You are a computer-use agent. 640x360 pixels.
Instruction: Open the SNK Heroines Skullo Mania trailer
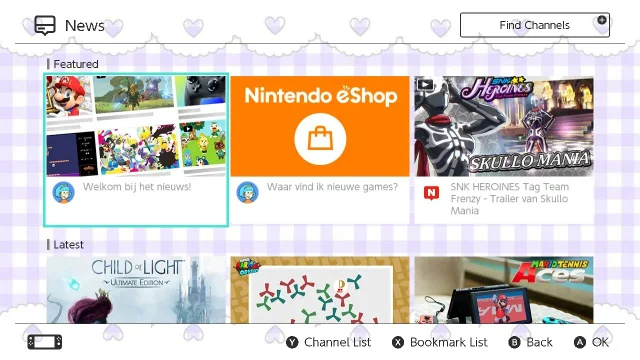(504, 149)
